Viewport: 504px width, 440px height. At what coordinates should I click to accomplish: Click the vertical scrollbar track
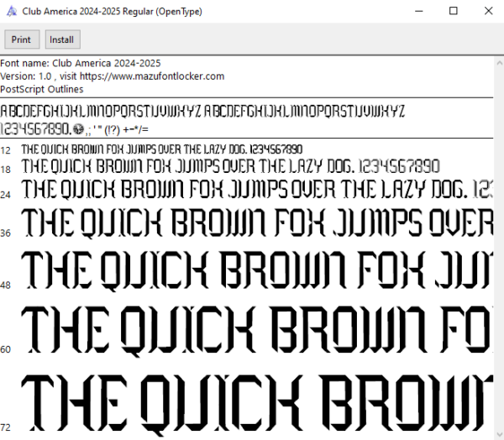500,249
